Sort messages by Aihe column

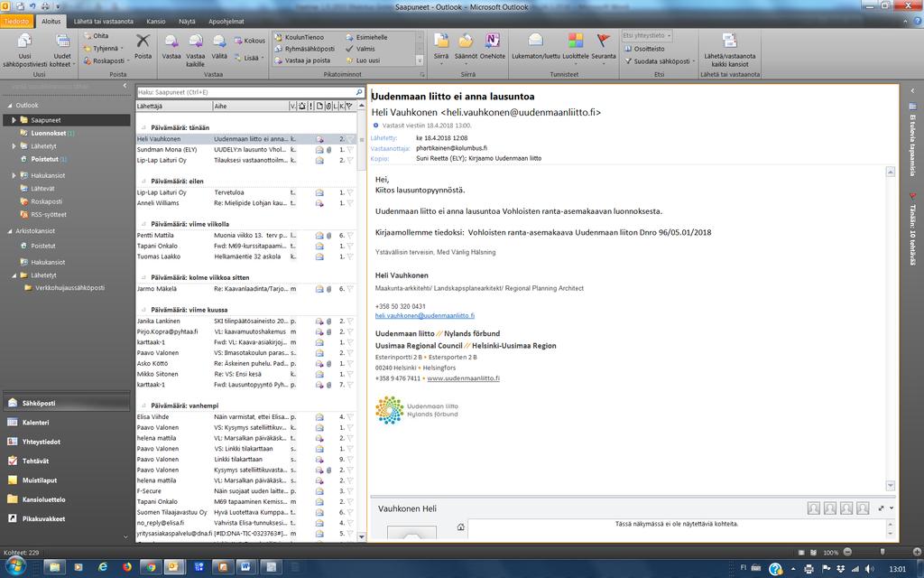point(251,107)
